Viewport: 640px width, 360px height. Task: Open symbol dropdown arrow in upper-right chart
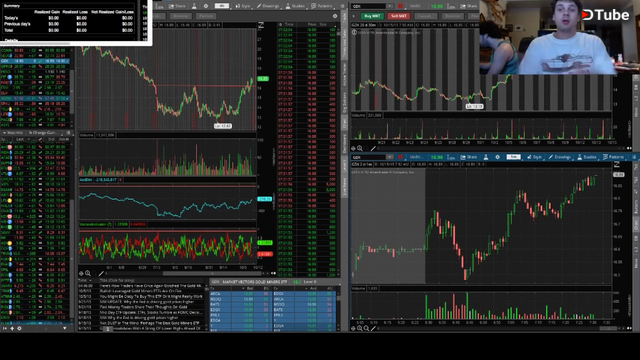[x=390, y=6]
